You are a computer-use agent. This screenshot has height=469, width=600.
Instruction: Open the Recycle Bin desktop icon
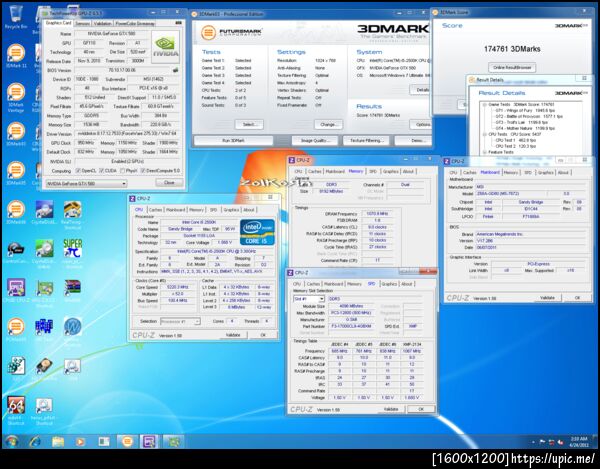[16, 17]
